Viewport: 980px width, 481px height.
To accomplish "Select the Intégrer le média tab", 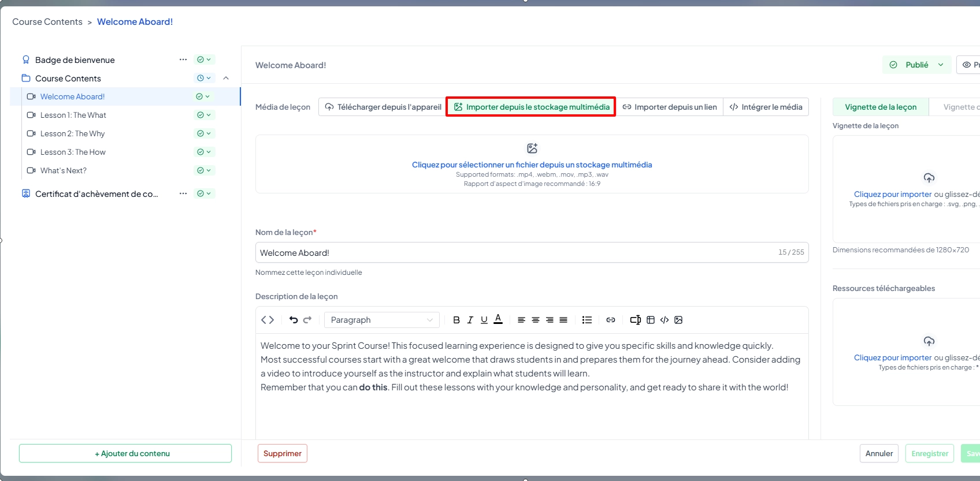I will [766, 107].
